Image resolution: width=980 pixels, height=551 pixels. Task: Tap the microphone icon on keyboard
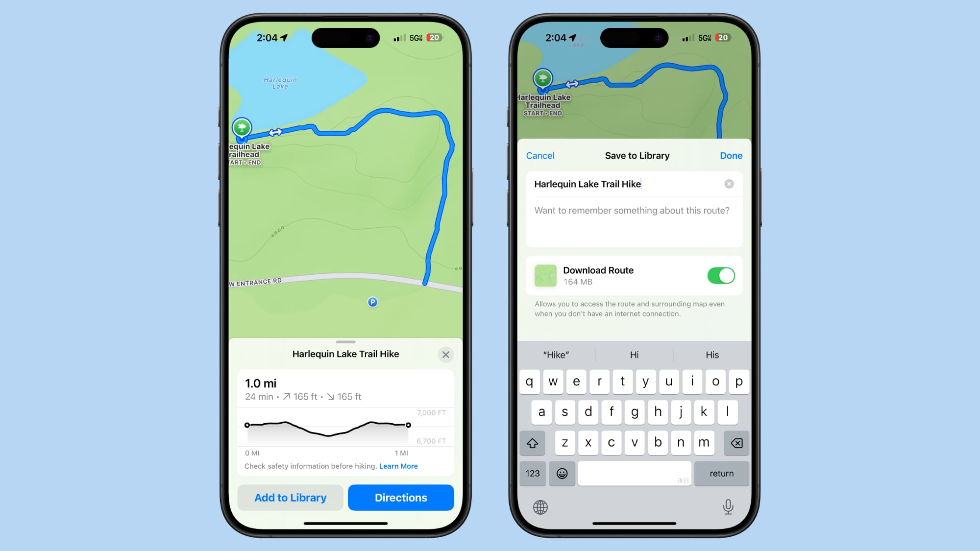(727, 506)
